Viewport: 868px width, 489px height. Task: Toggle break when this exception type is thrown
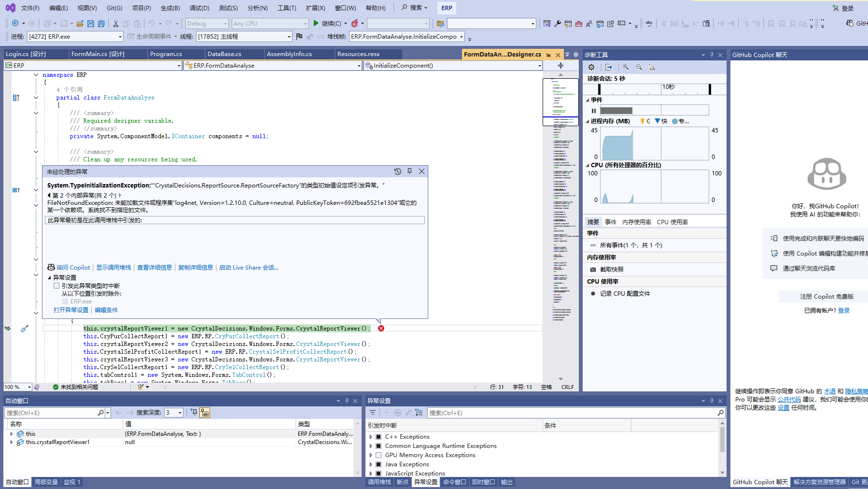pos(56,286)
